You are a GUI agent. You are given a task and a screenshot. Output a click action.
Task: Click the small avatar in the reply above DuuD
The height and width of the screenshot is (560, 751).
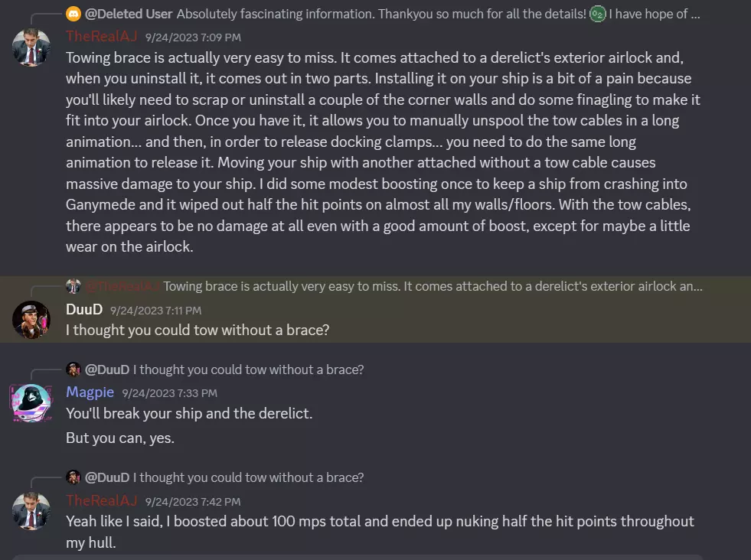coord(73,286)
